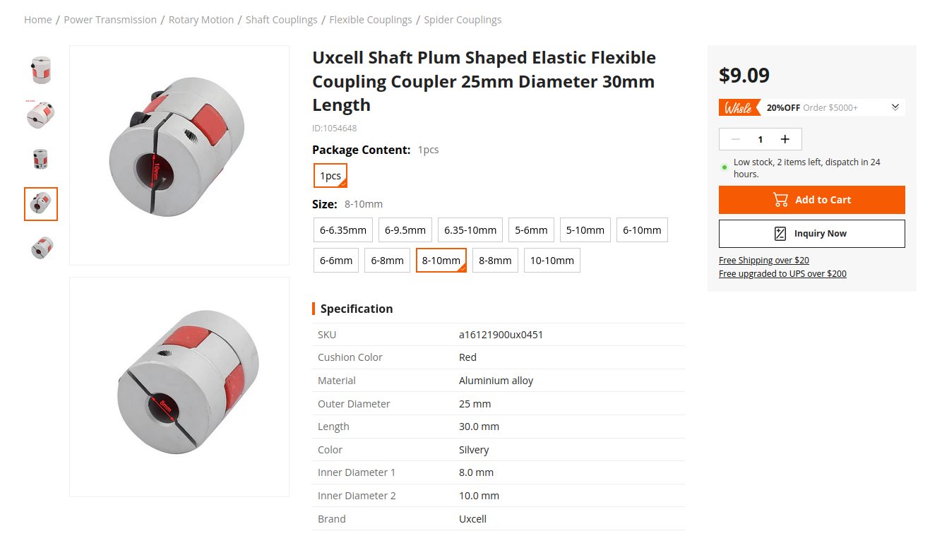Viewport: 930px width, 560px height.
Task: Expand the wholesale discount dropdown chevron
Action: pyautogui.click(x=895, y=107)
